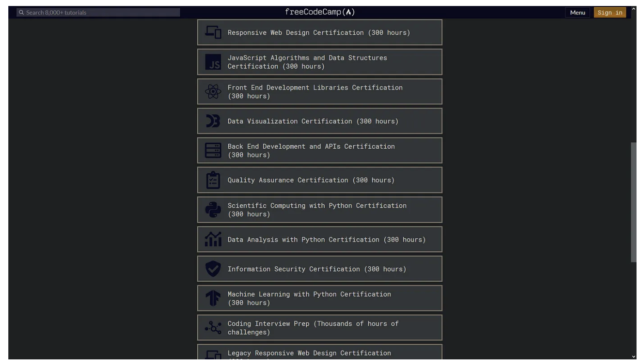Click the Data Analysis bar chart icon
The image size is (643, 364).
pyautogui.click(x=213, y=239)
